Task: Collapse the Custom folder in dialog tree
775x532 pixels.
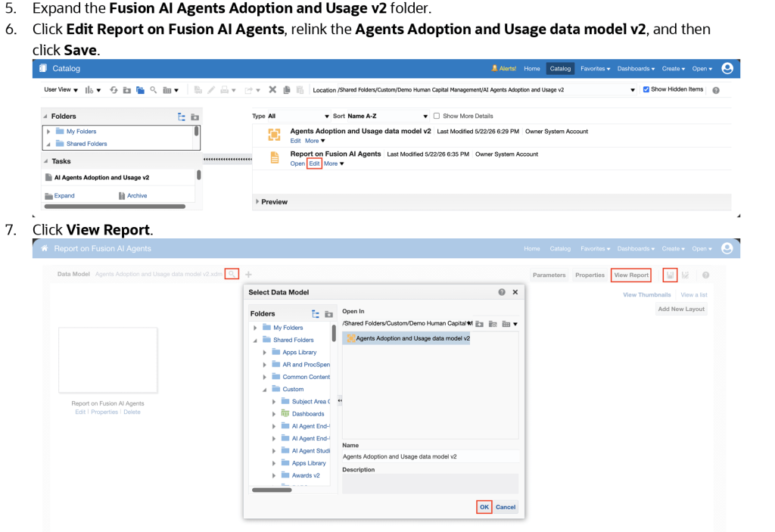Action: coord(264,390)
